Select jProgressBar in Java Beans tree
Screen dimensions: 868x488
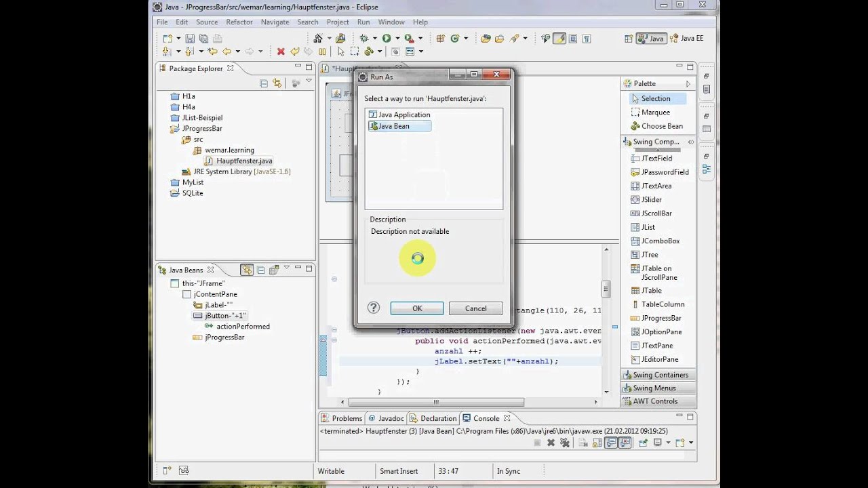[x=218, y=337]
